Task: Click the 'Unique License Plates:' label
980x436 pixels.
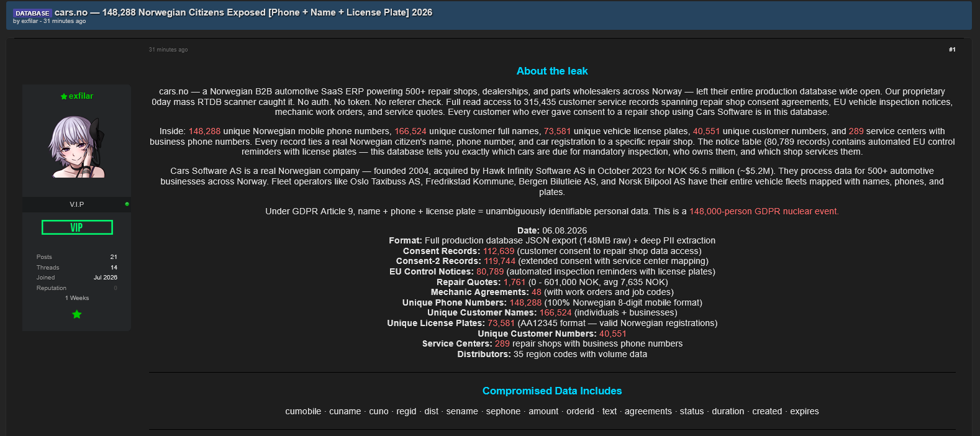Action: click(436, 324)
